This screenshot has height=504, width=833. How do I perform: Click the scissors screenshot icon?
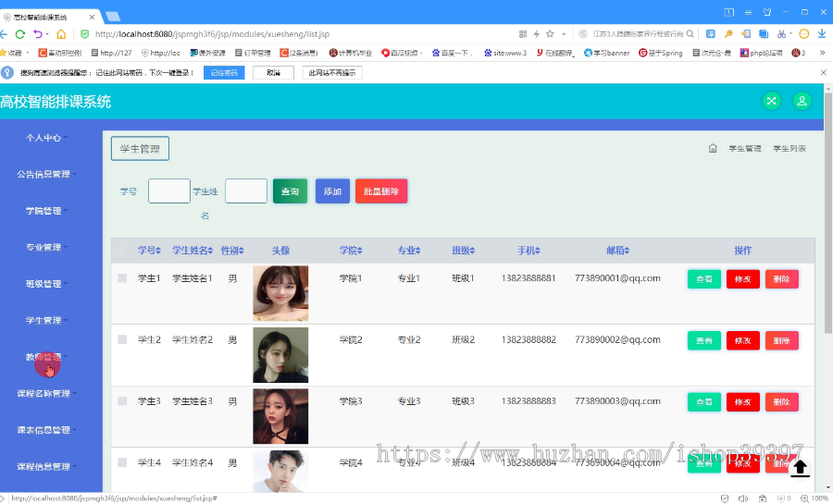tap(781, 34)
